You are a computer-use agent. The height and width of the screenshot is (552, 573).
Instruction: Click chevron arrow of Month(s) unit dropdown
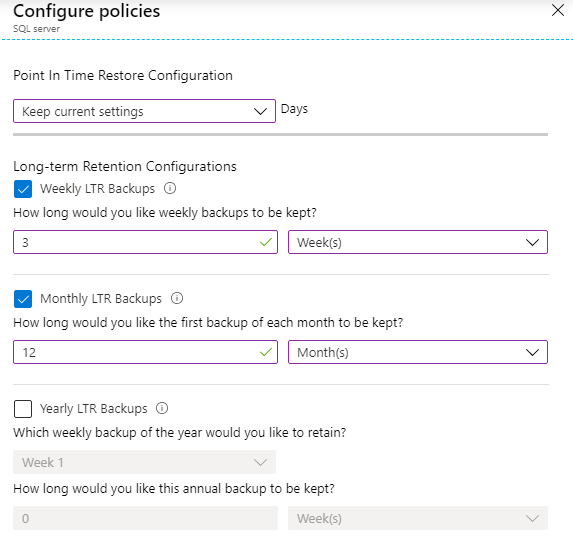point(532,353)
